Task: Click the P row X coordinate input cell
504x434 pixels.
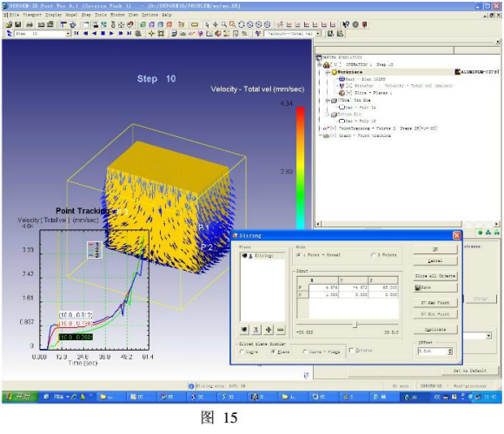Action: 323,287
